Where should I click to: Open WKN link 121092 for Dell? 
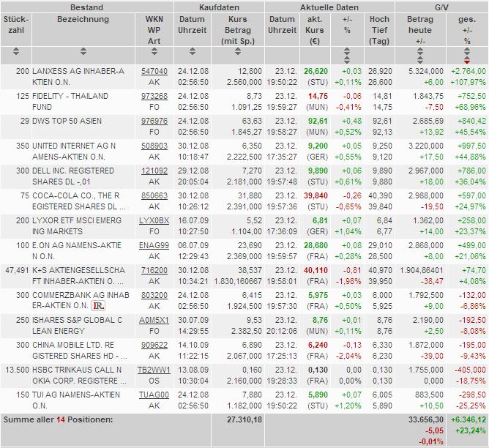point(154,171)
